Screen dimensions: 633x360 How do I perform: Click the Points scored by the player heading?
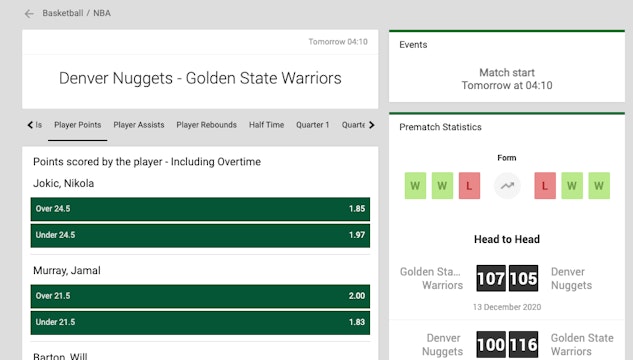pyautogui.click(x=147, y=162)
